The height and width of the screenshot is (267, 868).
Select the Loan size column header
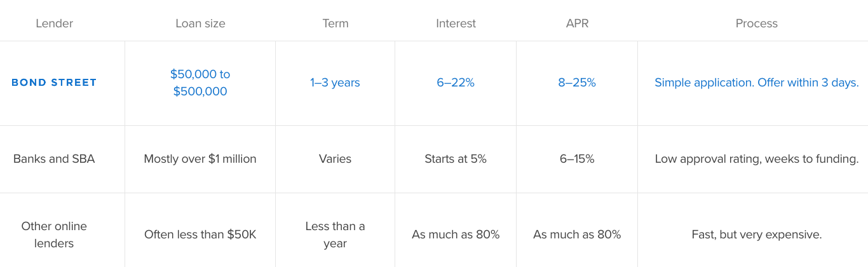pos(200,24)
